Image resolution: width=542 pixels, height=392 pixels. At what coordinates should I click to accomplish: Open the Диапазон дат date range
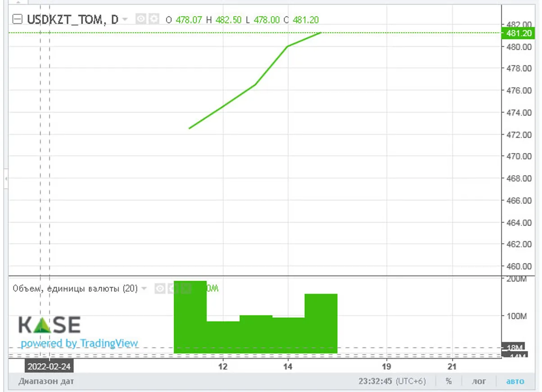pos(46,381)
